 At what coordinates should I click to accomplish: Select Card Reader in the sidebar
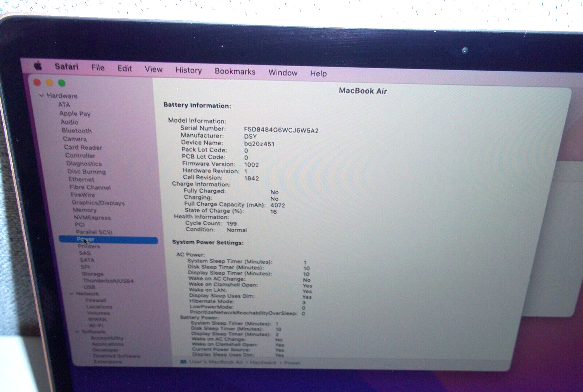(83, 147)
